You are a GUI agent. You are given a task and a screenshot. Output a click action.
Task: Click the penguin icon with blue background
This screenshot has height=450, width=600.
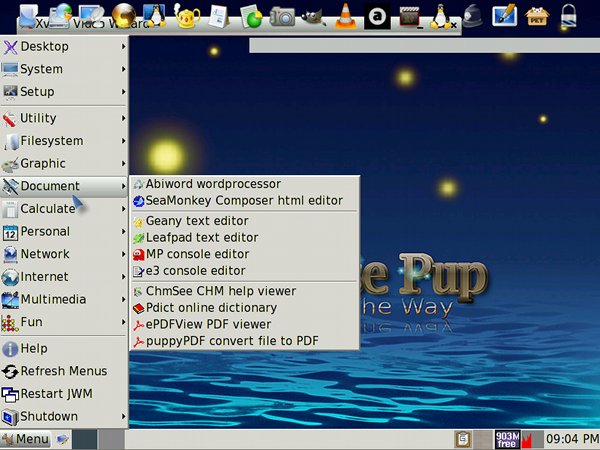pyautogui.click(x=155, y=15)
